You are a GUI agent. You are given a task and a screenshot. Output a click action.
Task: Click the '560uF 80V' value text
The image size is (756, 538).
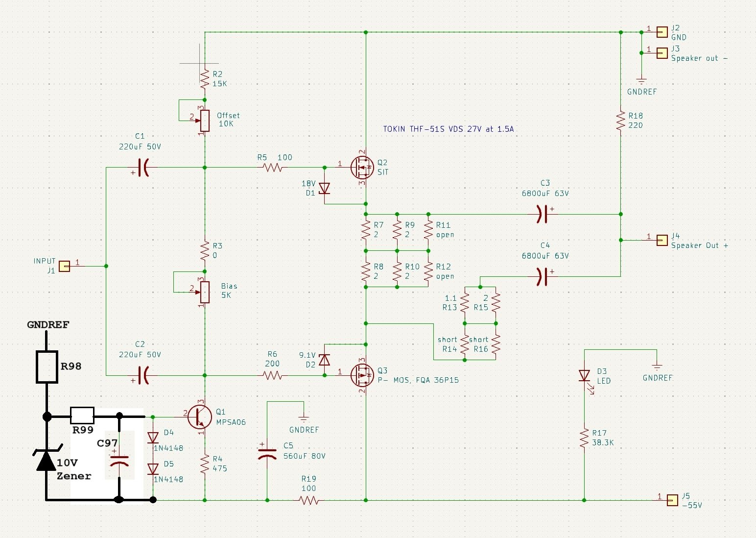[304, 456]
